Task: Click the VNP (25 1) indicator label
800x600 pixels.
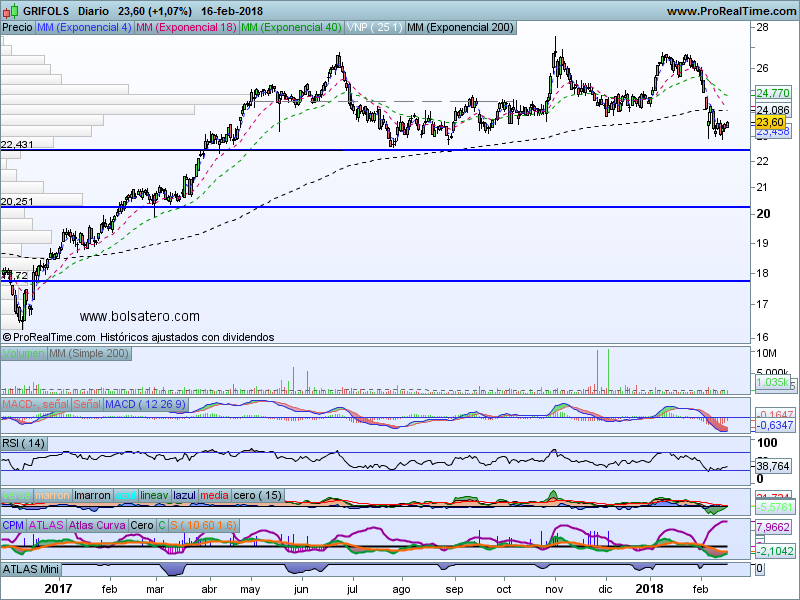Action: (374, 28)
